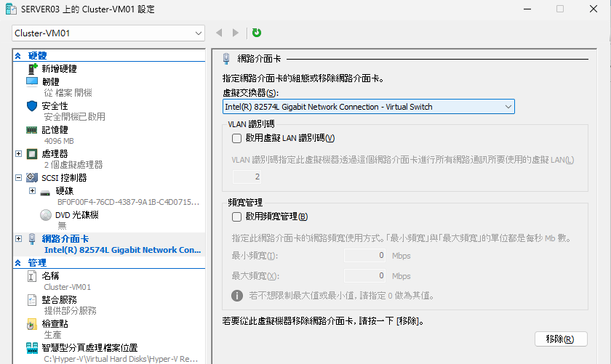Select the 韌體 firmware icon
This screenshot has height=364, width=611.
[x=32, y=81]
